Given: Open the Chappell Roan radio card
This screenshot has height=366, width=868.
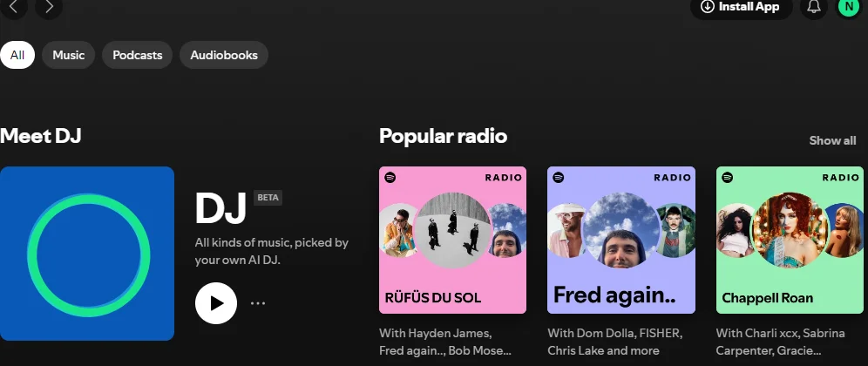Looking at the screenshot, I should point(790,241).
